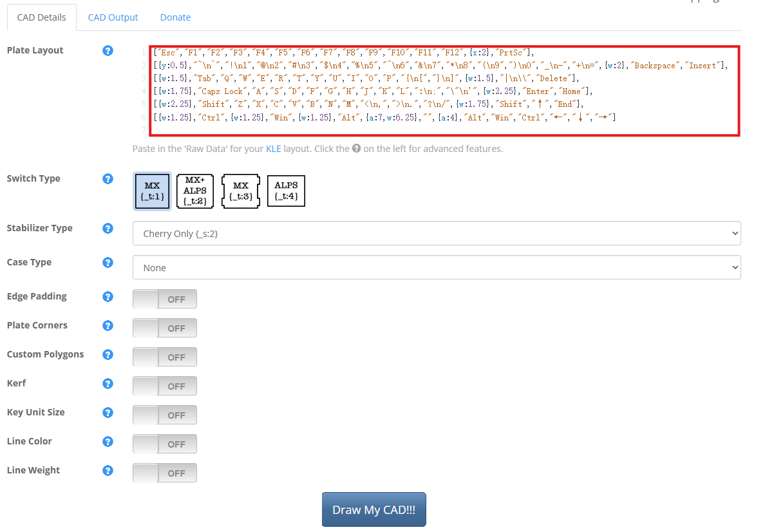Select the MX {_t:1} switch type
This screenshot has height=532, width=765.
click(152, 191)
